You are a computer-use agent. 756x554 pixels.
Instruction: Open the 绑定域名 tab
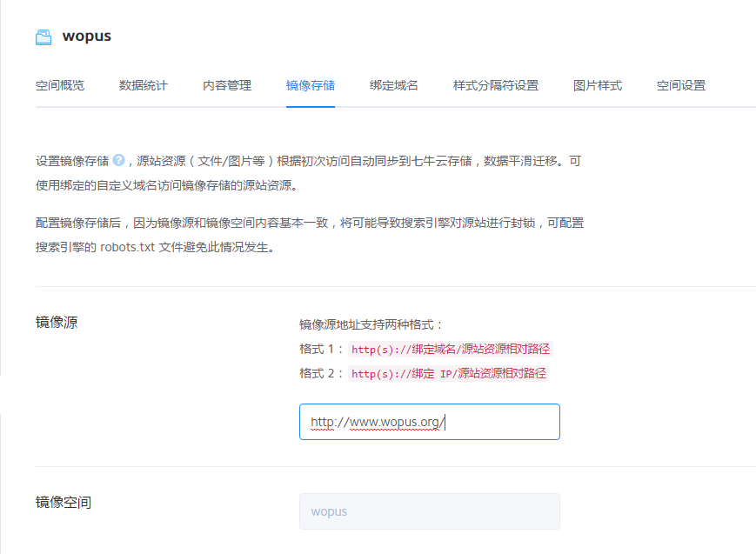click(x=394, y=85)
